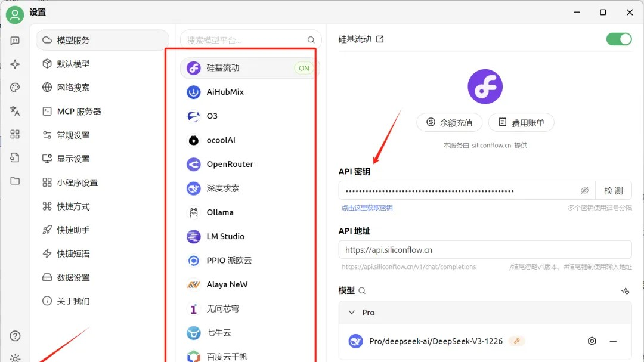
Task: Click the API 密钥 input field
Action: pos(467,191)
